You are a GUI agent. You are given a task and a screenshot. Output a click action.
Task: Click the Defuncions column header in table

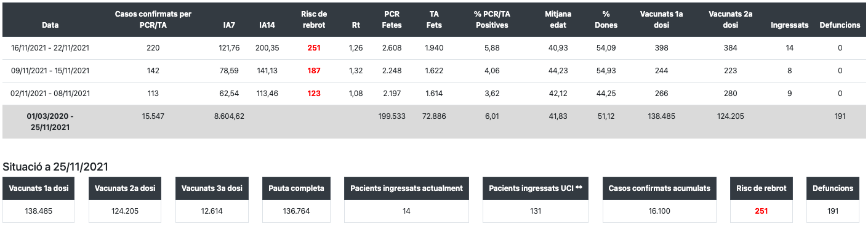840,25
